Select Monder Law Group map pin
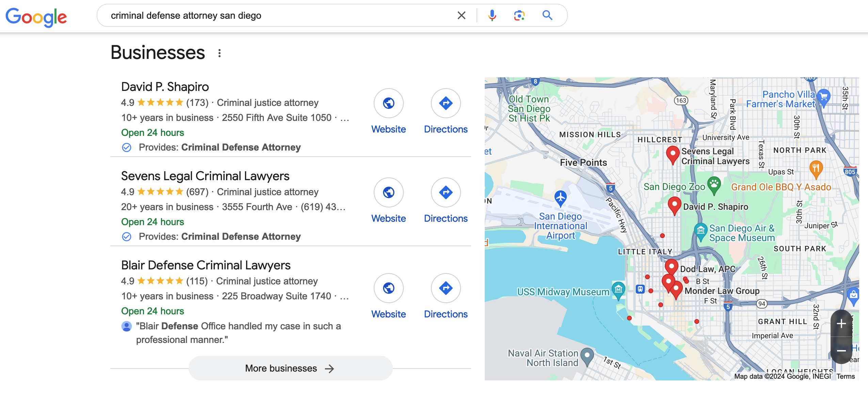This screenshot has height=393, width=868. [676, 290]
